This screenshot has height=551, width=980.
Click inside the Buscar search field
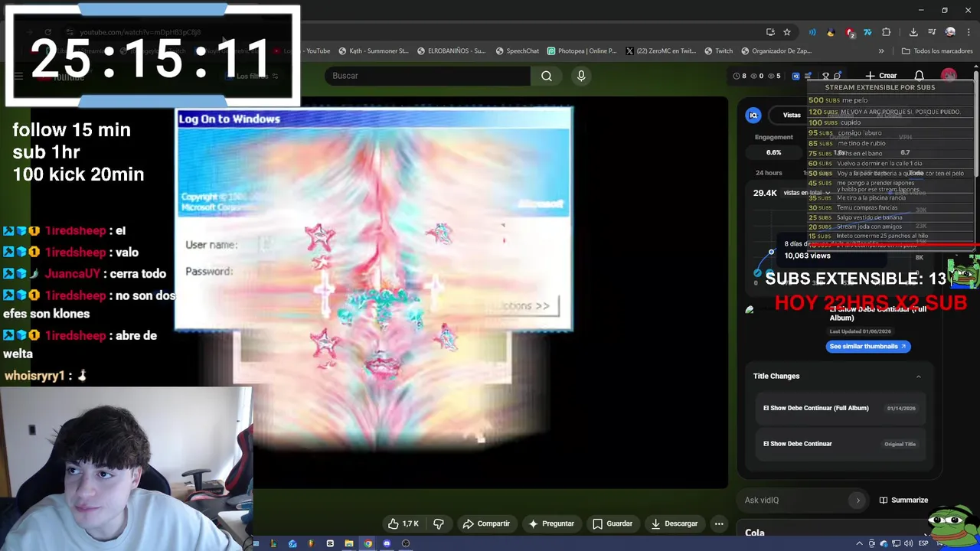click(428, 76)
